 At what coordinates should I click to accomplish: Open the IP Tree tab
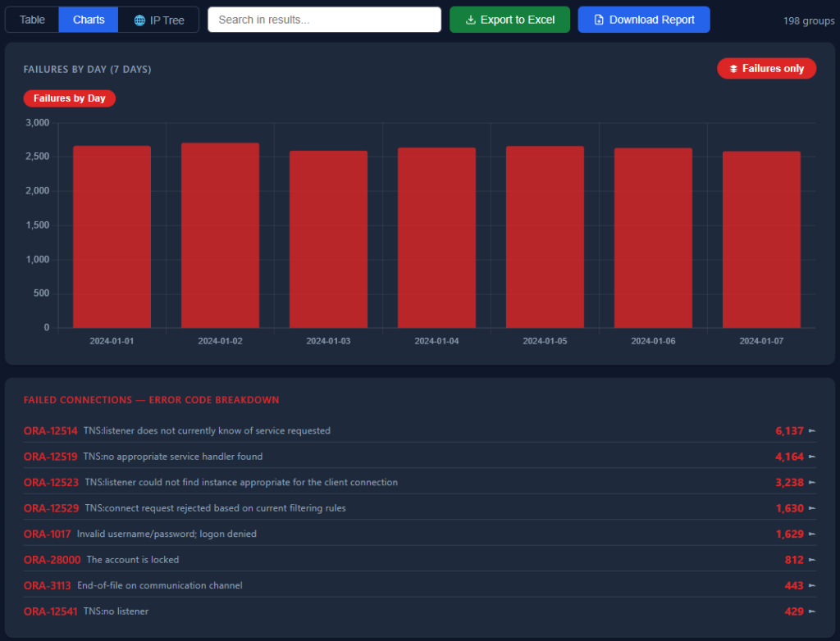158,20
